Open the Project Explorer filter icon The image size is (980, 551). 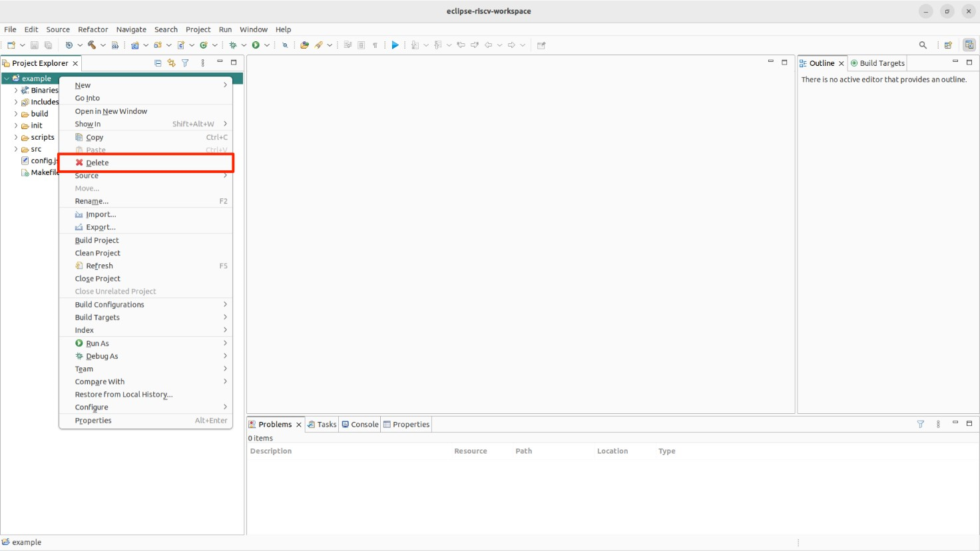(185, 63)
